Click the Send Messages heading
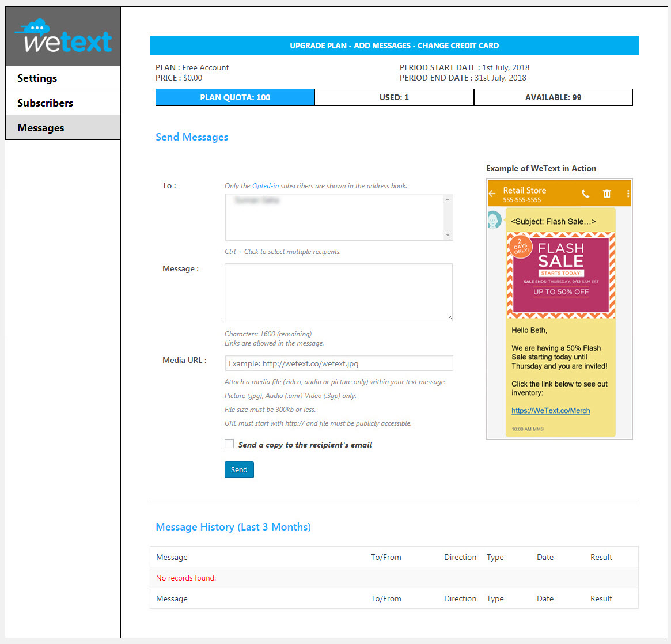 [192, 137]
